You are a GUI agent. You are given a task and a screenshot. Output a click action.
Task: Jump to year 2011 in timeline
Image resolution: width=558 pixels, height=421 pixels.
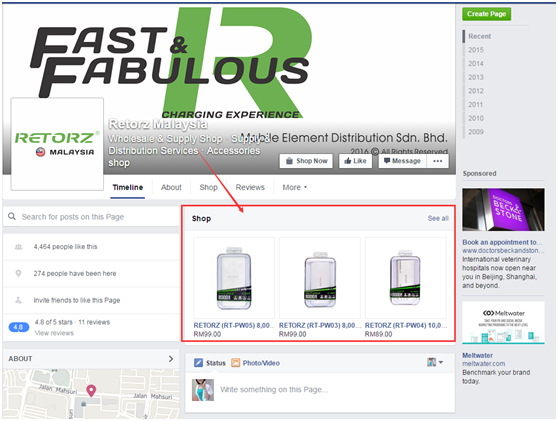pos(476,105)
